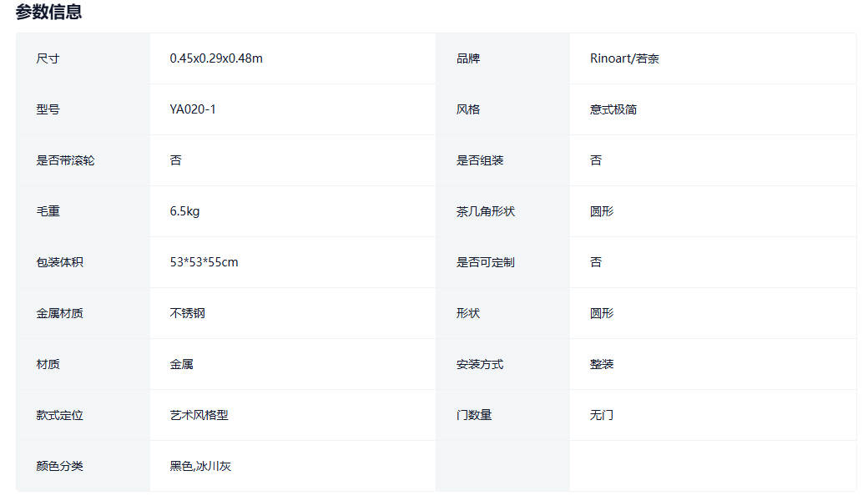The height and width of the screenshot is (501, 868).
Task: Click the 茶几角形状 label
Action: (486, 211)
